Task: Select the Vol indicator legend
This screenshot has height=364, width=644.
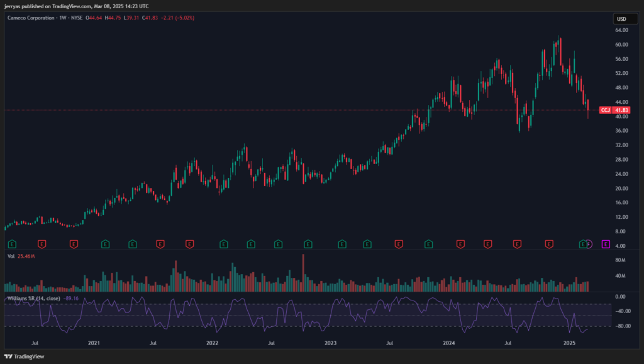Action: (10, 256)
